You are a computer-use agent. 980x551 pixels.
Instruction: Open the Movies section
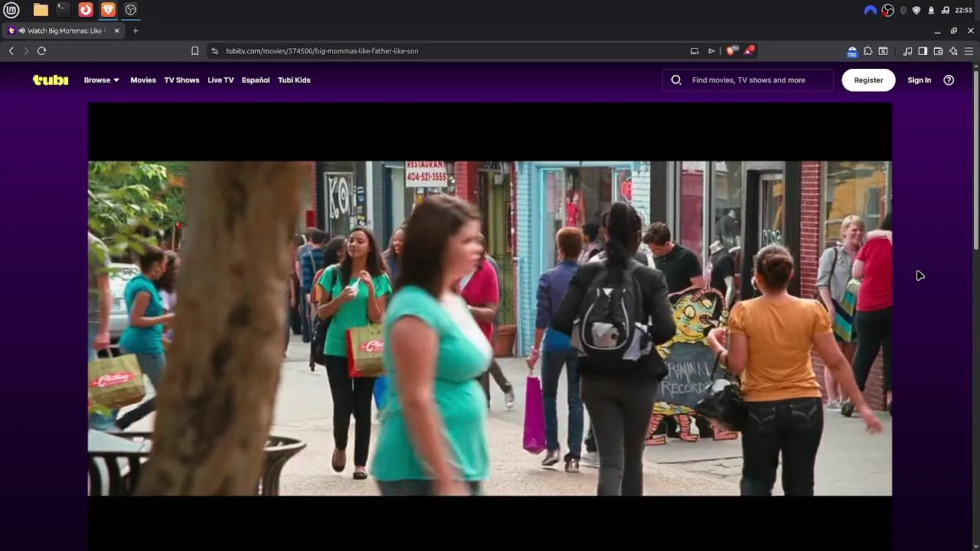[143, 80]
